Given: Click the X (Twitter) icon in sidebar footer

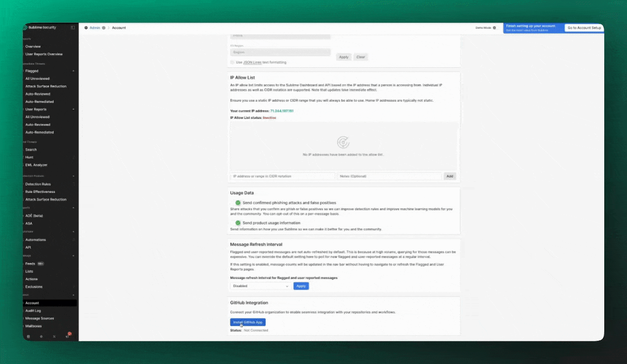Looking at the screenshot, I should pyautogui.click(x=54, y=336).
